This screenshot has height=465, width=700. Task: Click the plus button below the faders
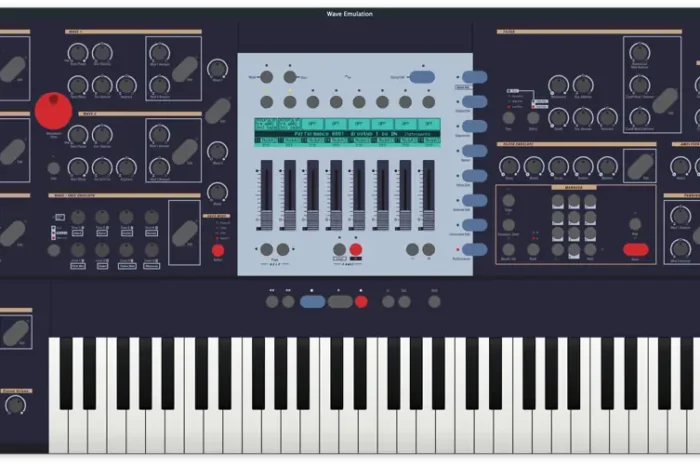pos(429,249)
